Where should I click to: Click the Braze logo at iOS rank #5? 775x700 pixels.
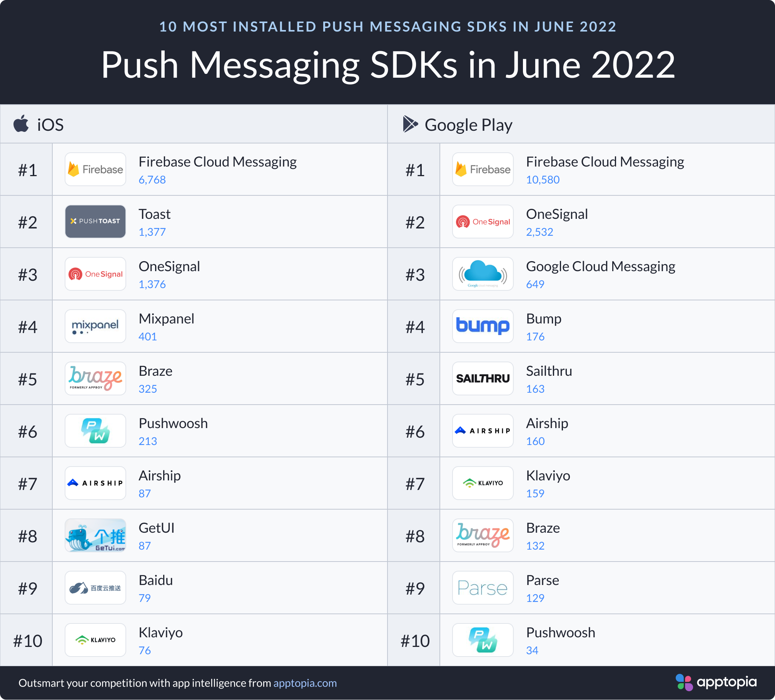coord(95,378)
